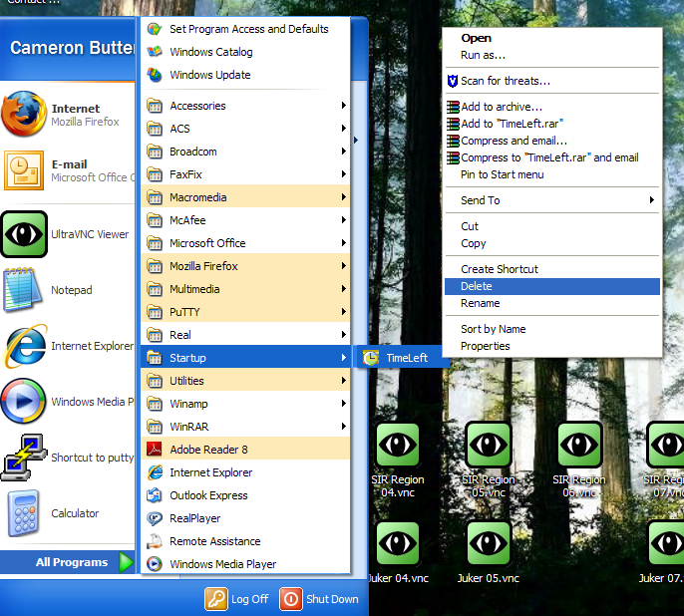This screenshot has height=616, width=684.
Task: Select Properties in the context menu
Action: coord(551,346)
